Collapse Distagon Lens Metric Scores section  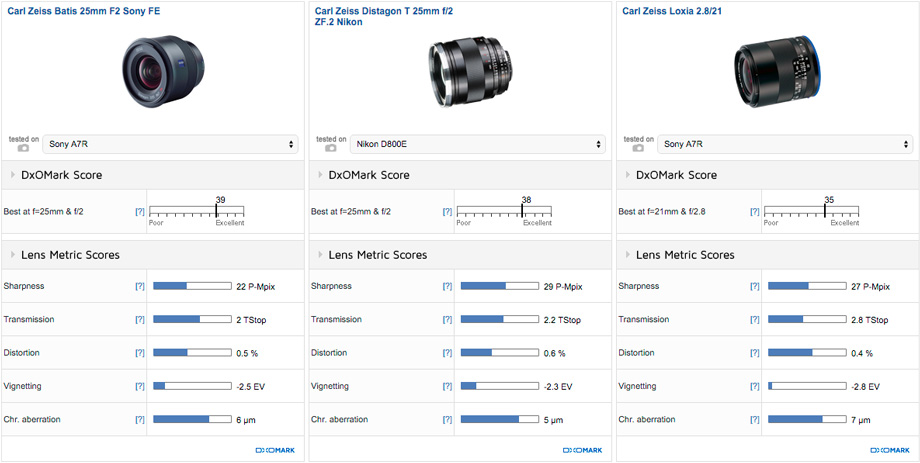[377, 255]
